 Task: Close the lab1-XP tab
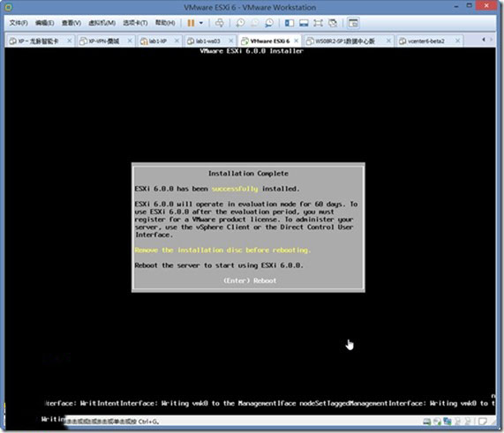[177, 41]
